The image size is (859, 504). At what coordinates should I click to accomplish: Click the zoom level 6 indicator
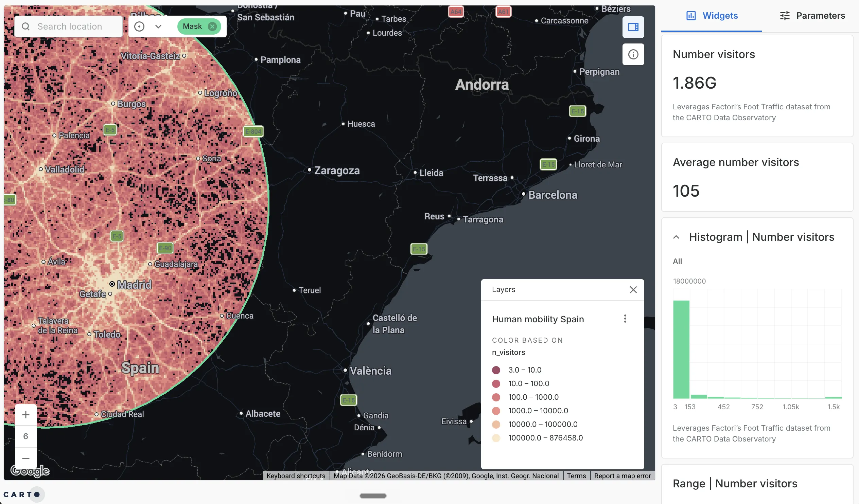click(26, 436)
